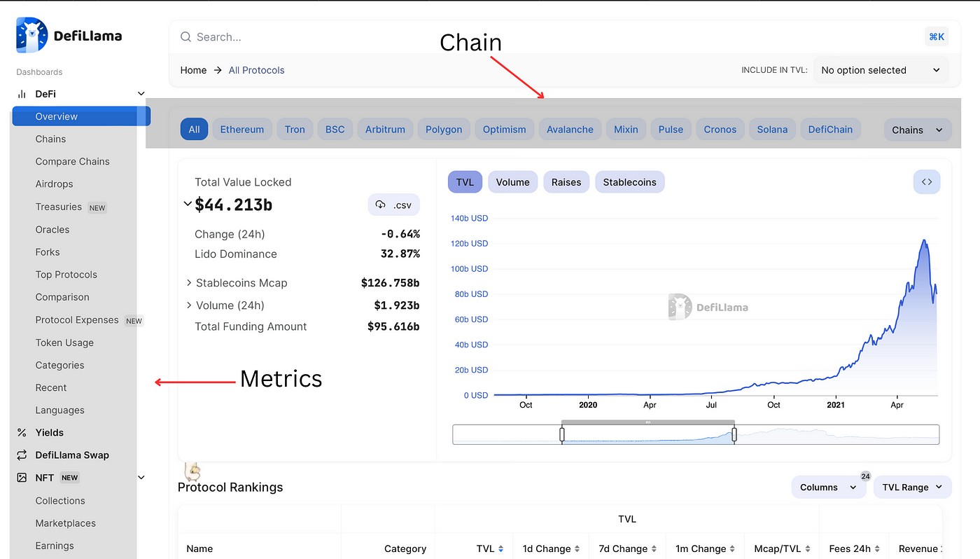Viewport: 980px width, 559px height.
Task: Collapse the NFT sidebar section
Action: pyautogui.click(x=141, y=478)
